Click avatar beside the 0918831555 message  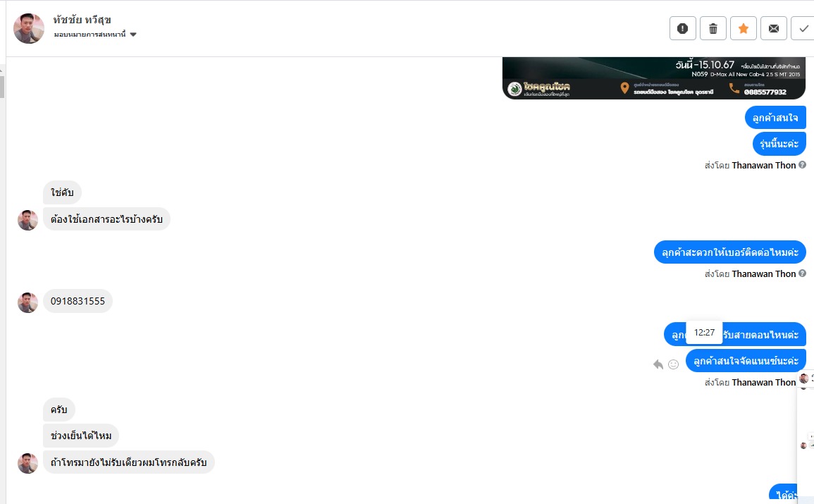click(x=27, y=302)
